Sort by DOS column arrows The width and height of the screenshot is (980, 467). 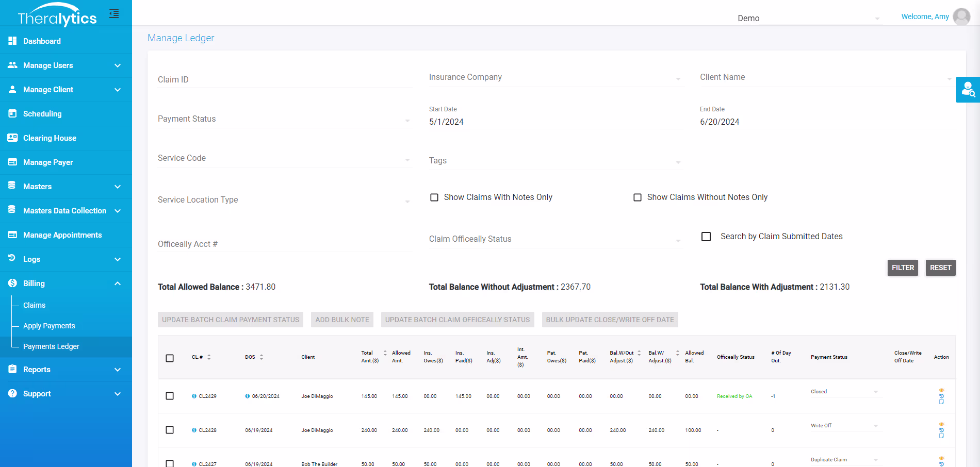pyautogui.click(x=262, y=357)
